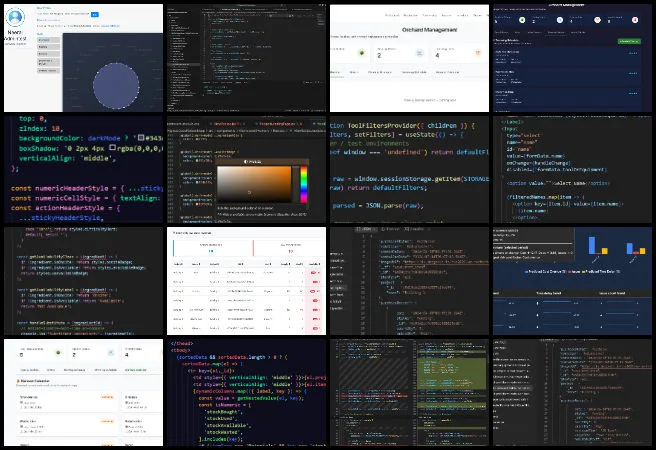This screenshot has height=450, width=656.
Task: Click the color swatch before rgba on the boxShadow line
Action: pos(113,147)
